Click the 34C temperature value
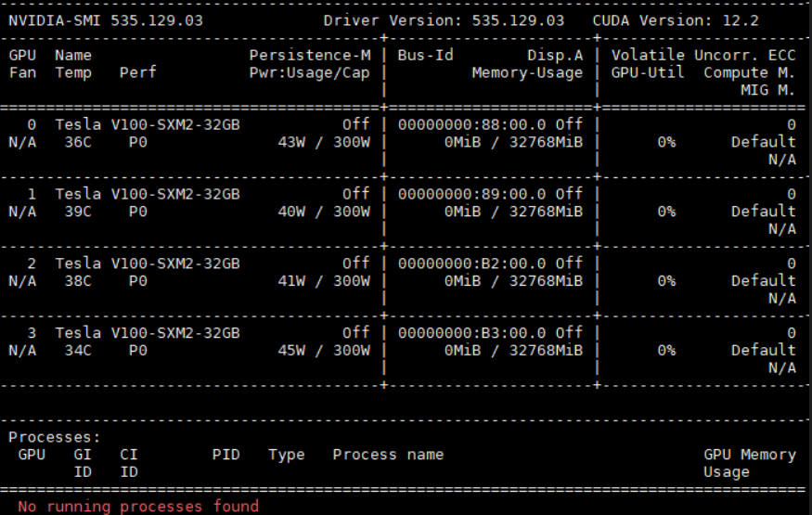 (x=78, y=351)
